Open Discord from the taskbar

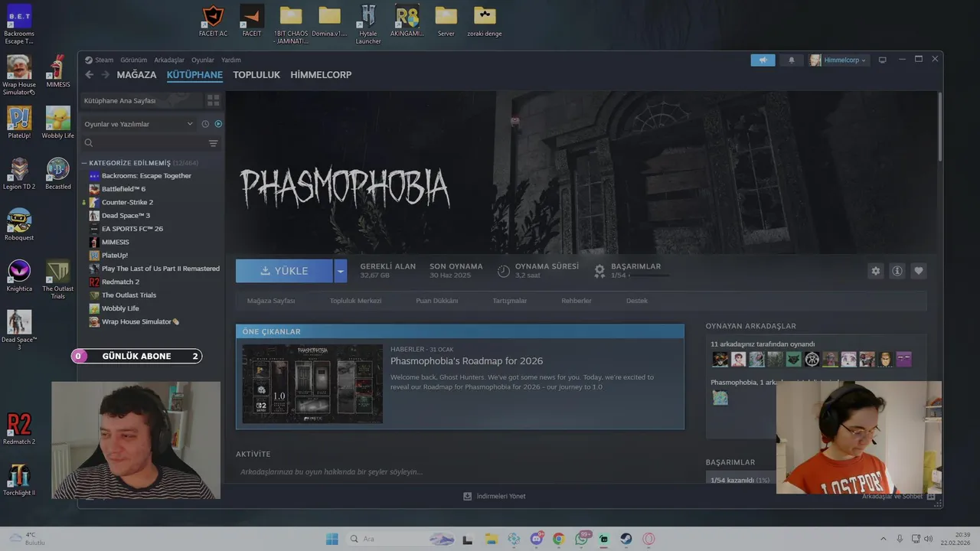[x=537, y=539]
